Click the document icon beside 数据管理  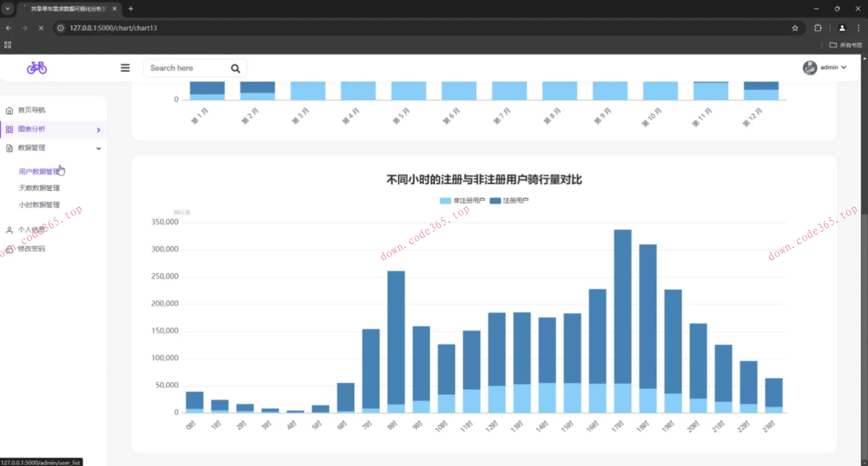coord(10,148)
